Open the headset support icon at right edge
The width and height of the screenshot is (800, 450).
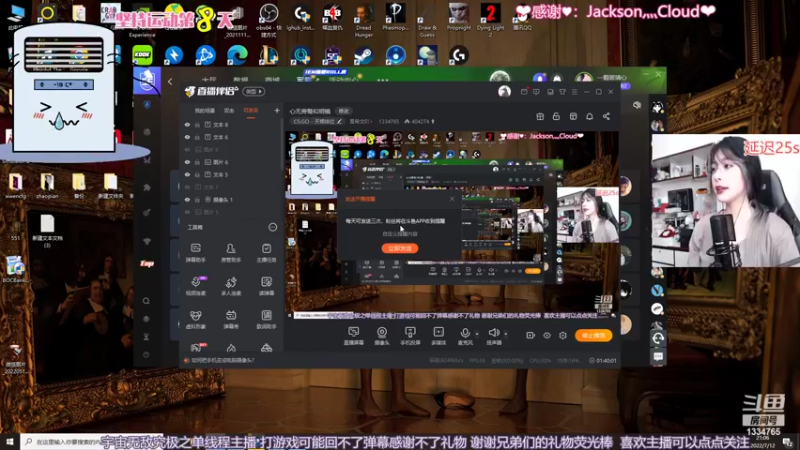(658, 338)
